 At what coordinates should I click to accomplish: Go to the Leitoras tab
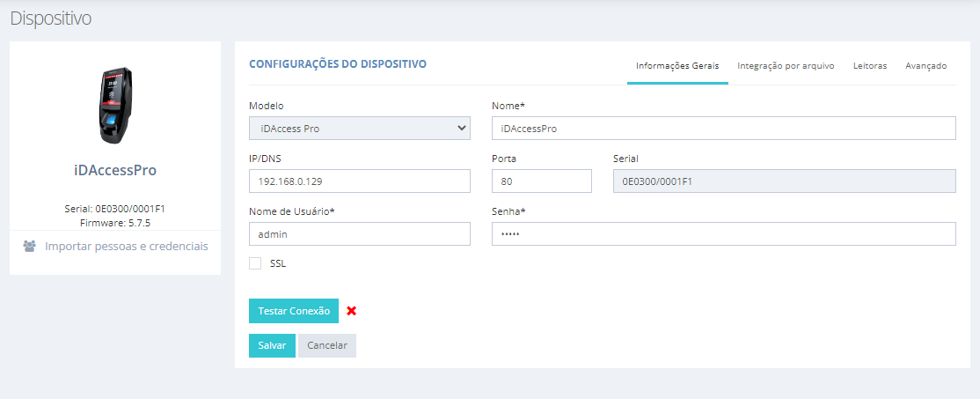(870, 66)
